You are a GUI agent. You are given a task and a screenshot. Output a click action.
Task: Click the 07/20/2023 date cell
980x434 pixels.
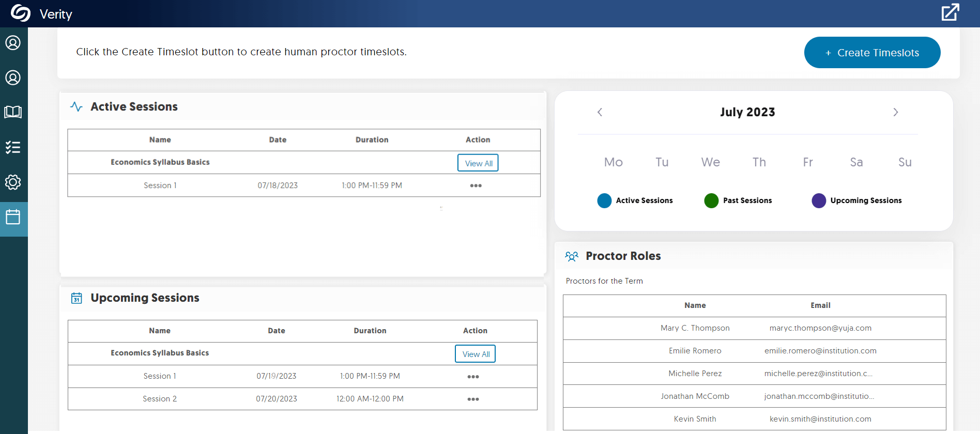pyautogui.click(x=277, y=399)
